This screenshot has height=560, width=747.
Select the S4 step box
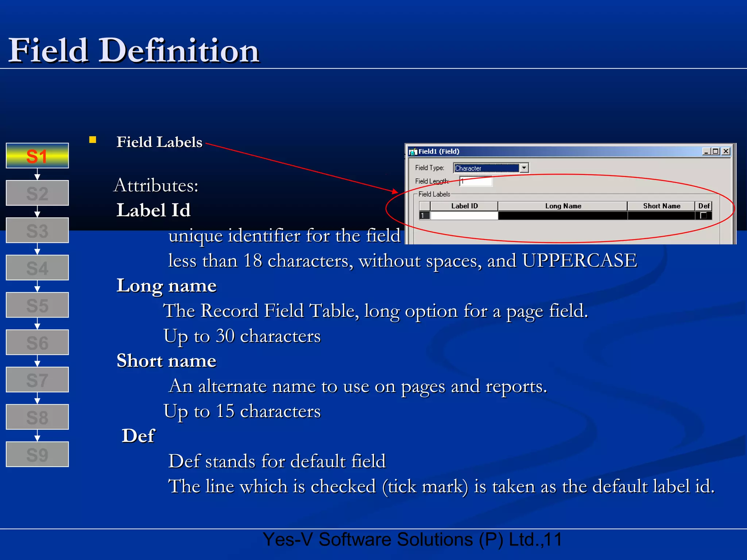[x=37, y=268]
